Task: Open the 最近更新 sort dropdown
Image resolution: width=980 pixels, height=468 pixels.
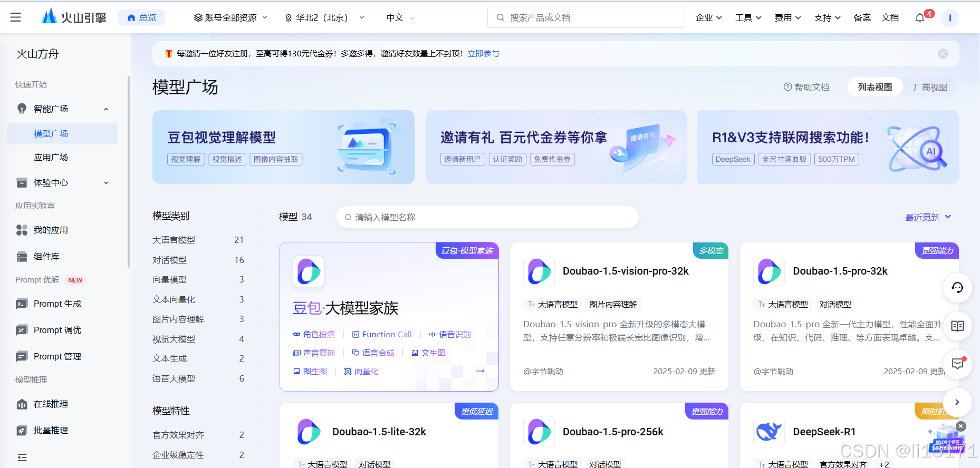Action: point(928,217)
